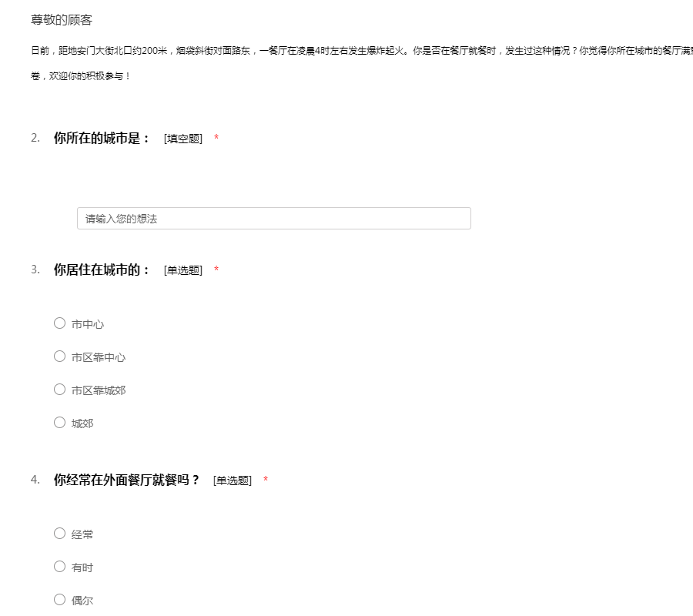Click the '[单选题]' tag on question 4
The image size is (693, 616).
tap(232, 481)
